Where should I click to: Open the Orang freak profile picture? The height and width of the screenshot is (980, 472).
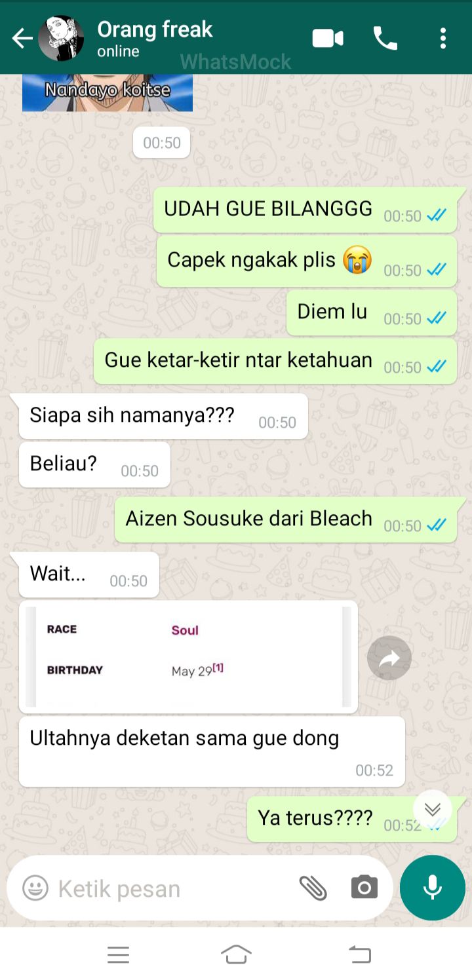pos(61,39)
